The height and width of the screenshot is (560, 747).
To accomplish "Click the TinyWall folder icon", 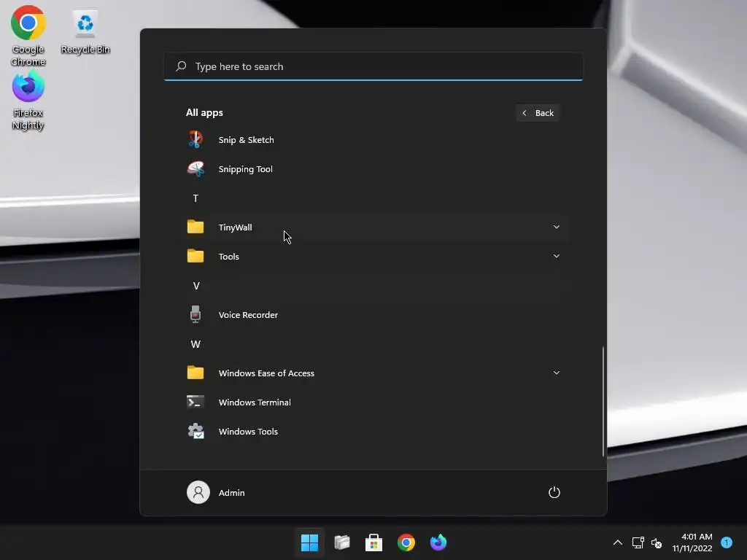I will 196,227.
